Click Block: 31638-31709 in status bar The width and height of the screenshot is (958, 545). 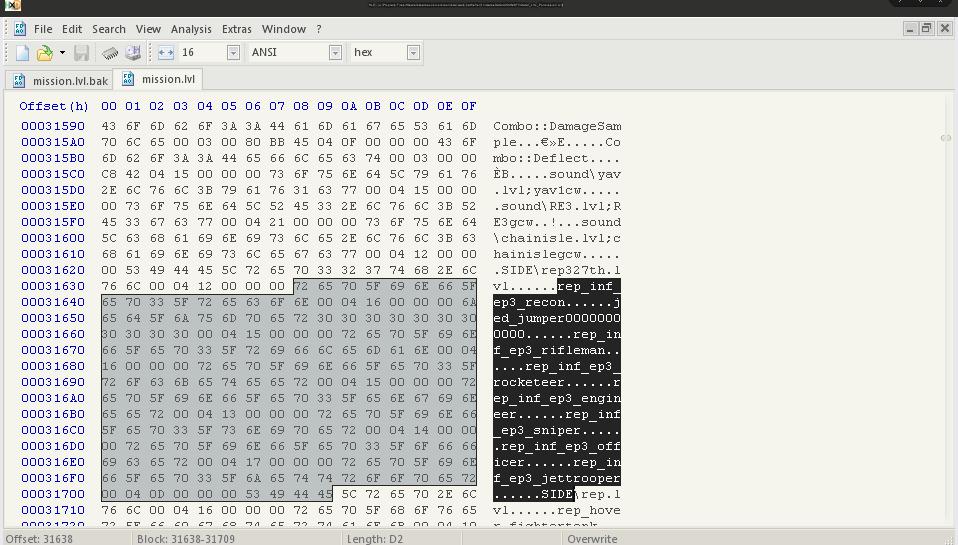(186, 538)
